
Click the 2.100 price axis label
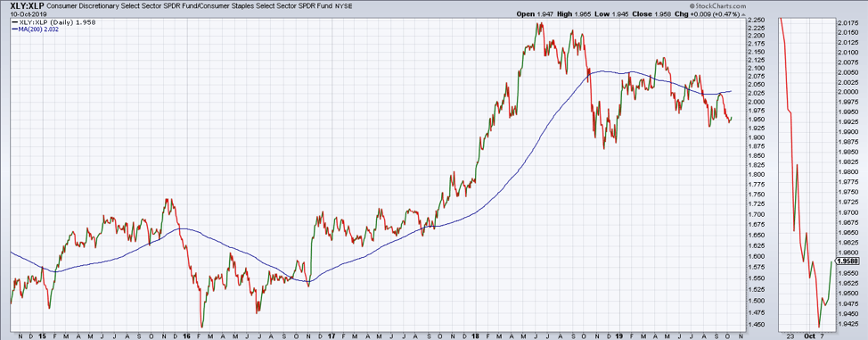coord(756,68)
